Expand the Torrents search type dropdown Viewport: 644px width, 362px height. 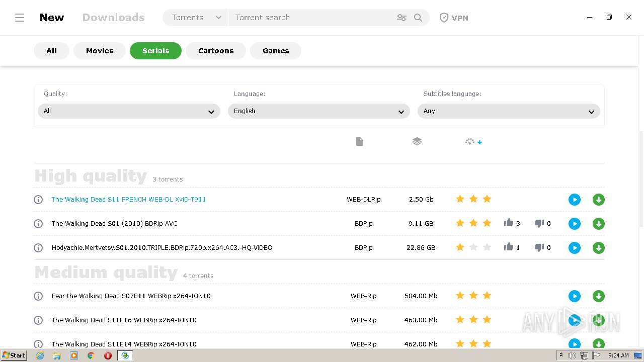pyautogui.click(x=196, y=18)
